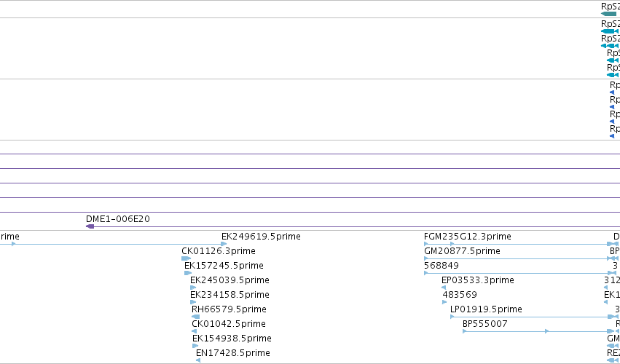Select the EN17428.5prime arrow marker
Screen dimensions: 620x364
198,360
